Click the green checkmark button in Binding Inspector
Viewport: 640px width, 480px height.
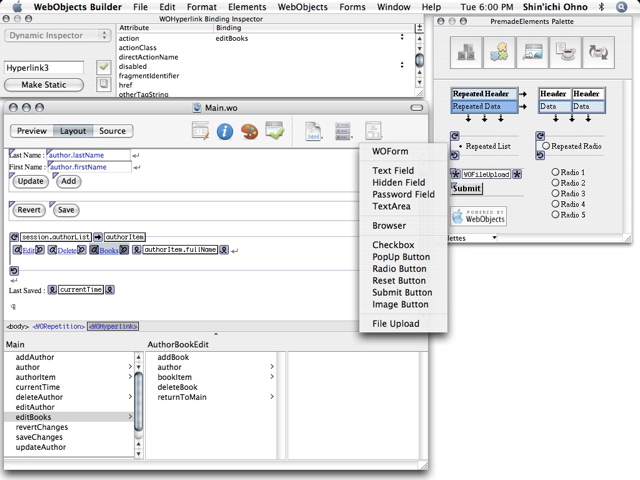(x=104, y=67)
